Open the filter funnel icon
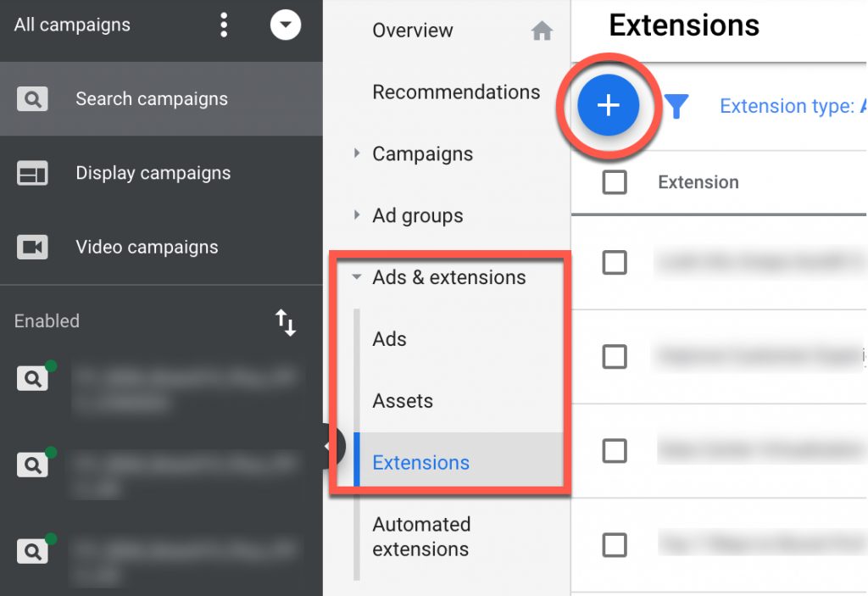The image size is (868, 596). point(676,106)
